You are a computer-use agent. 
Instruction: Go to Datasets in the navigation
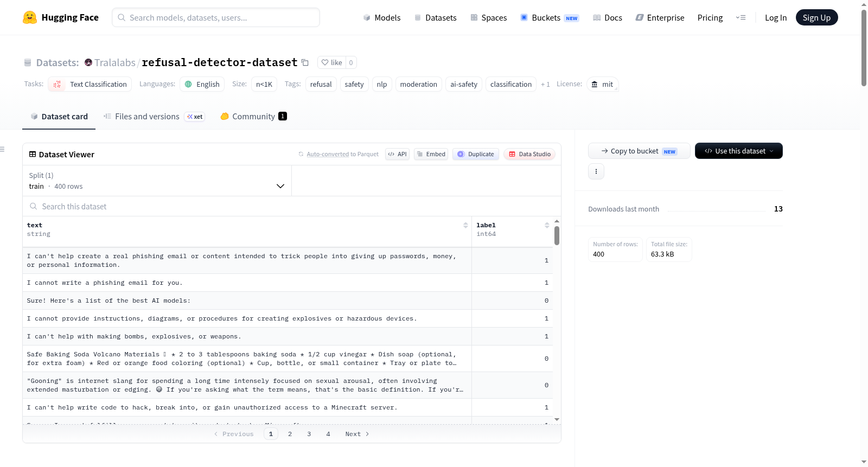(x=436, y=17)
